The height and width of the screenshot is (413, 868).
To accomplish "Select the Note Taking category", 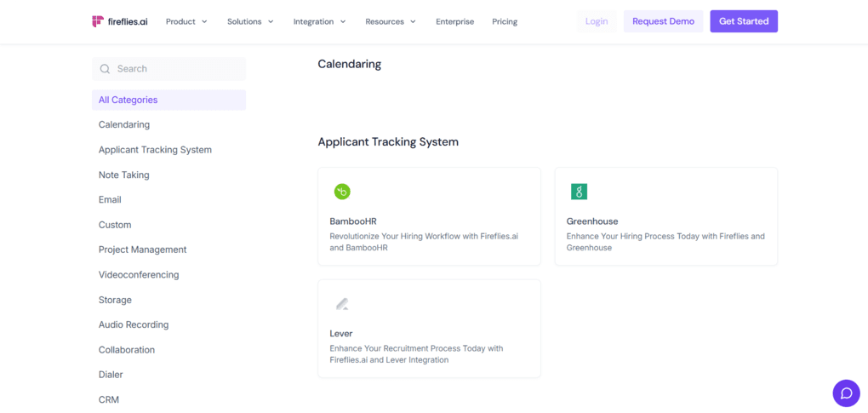I will point(124,175).
